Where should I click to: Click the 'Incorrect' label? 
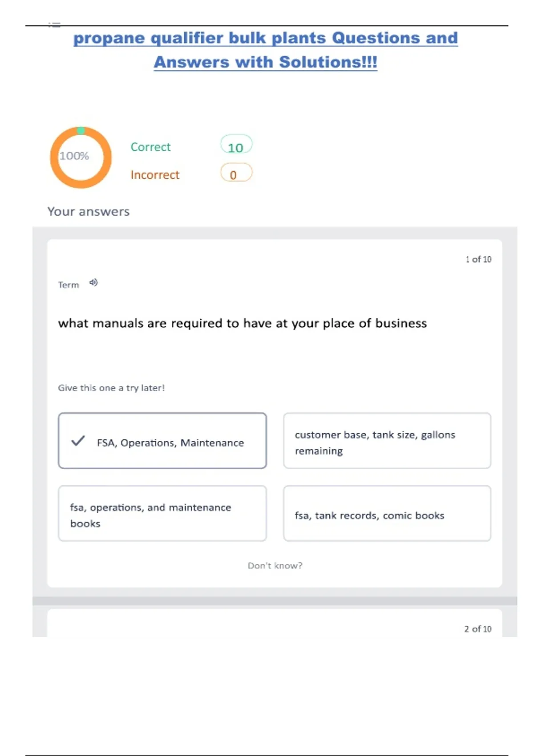point(155,175)
